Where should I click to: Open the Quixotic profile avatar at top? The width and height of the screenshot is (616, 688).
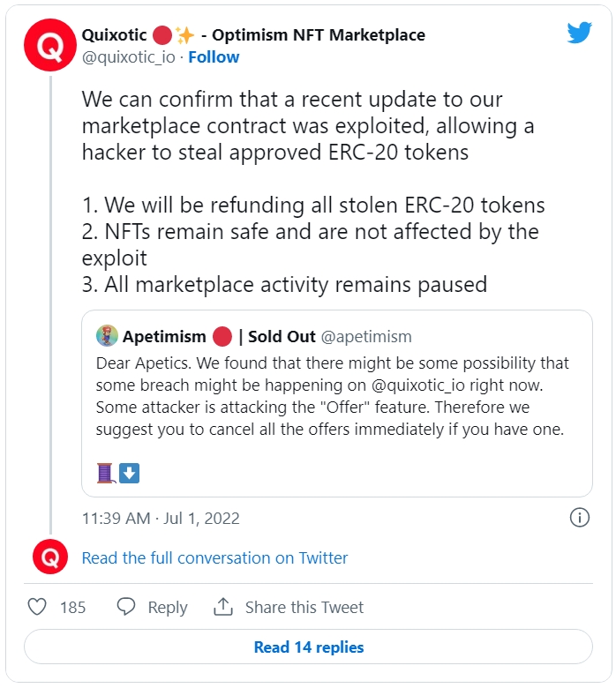[50, 45]
